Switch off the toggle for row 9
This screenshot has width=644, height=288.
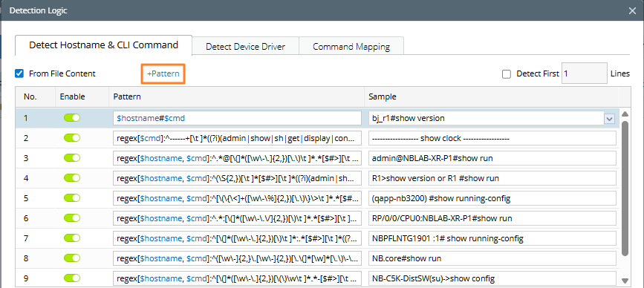pyautogui.click(x=72, y=278)
